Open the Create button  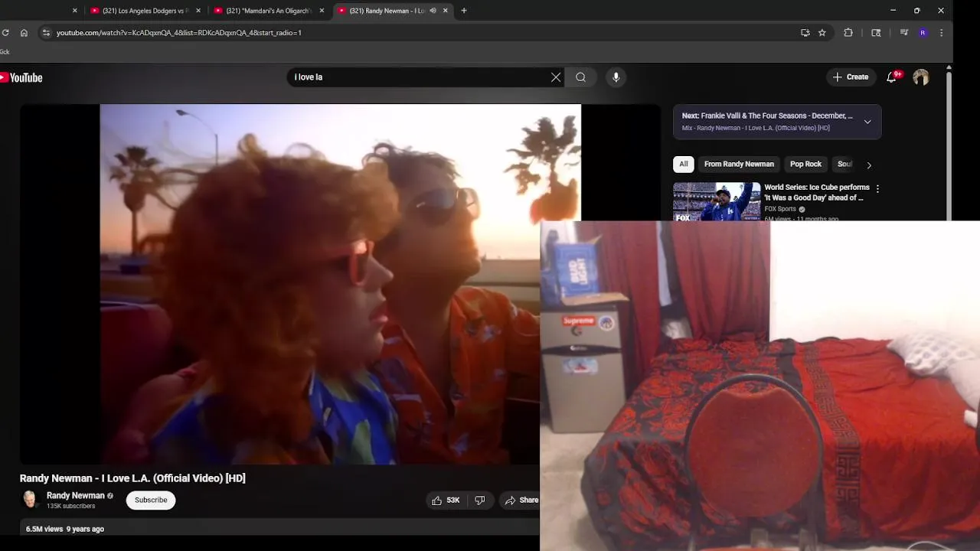pos(850,77)
